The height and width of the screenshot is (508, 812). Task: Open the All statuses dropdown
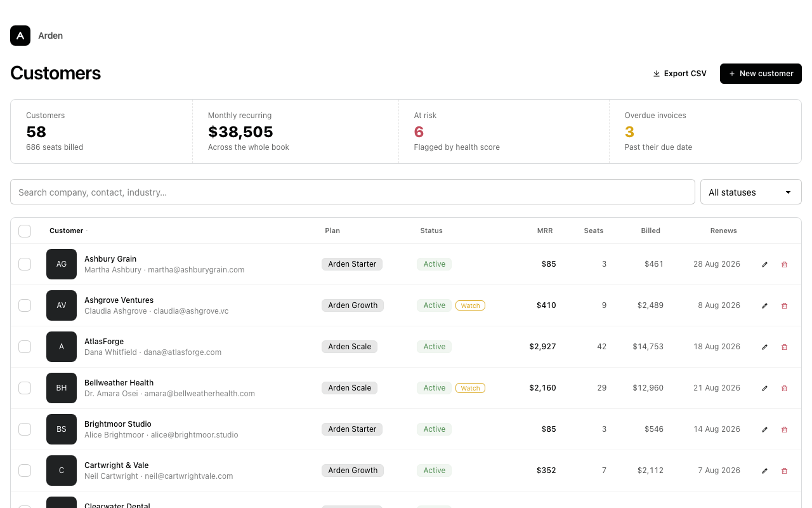click(751, 192)
